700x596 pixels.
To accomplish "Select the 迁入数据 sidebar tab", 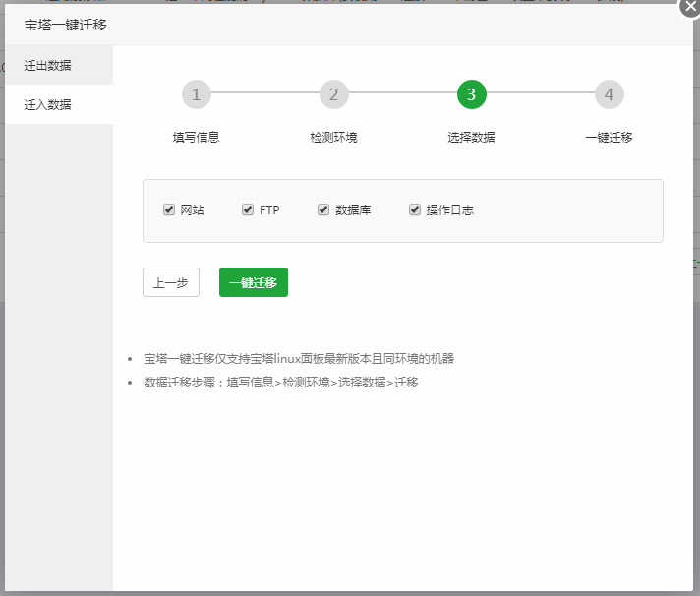I will pyautogui.click(x=48, y=104).
